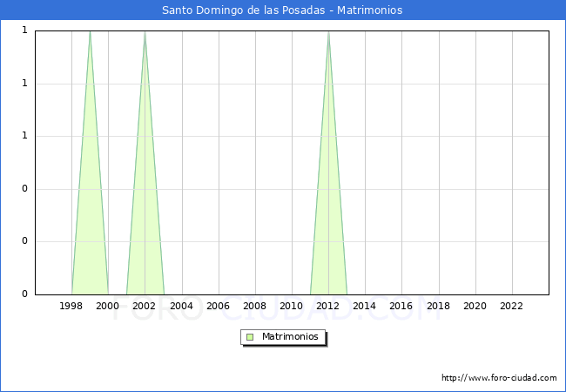Select the 2010 x-axis label

coord(292,306)
